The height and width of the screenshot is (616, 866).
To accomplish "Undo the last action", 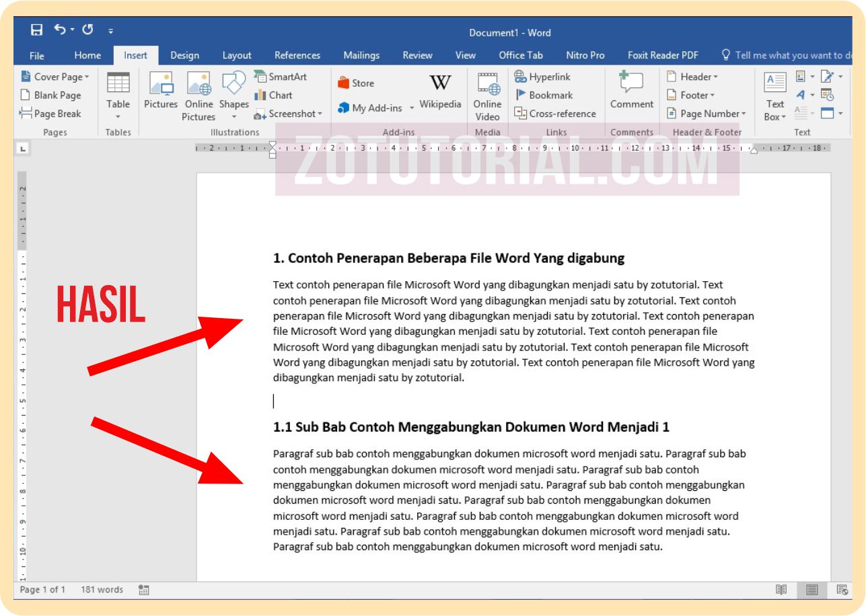I will click(60, 30).
